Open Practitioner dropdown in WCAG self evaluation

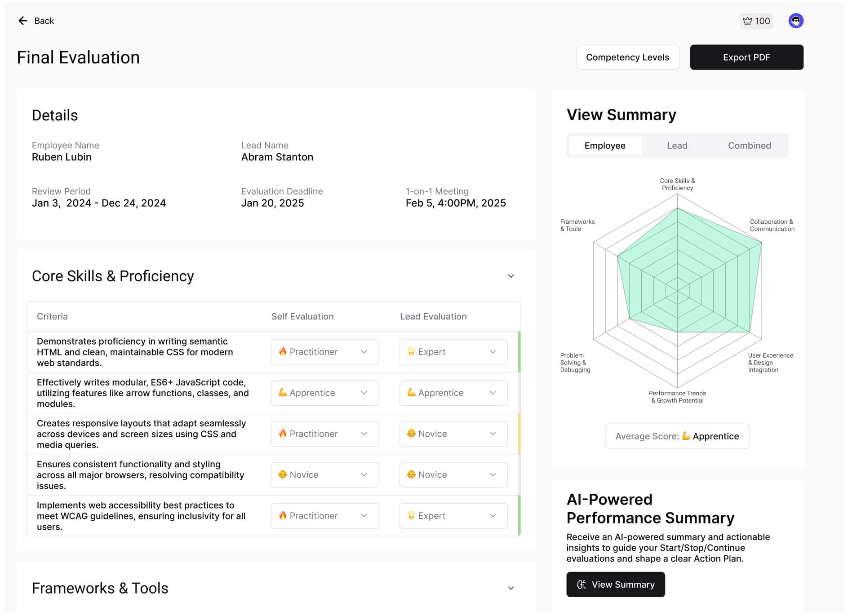364,516
